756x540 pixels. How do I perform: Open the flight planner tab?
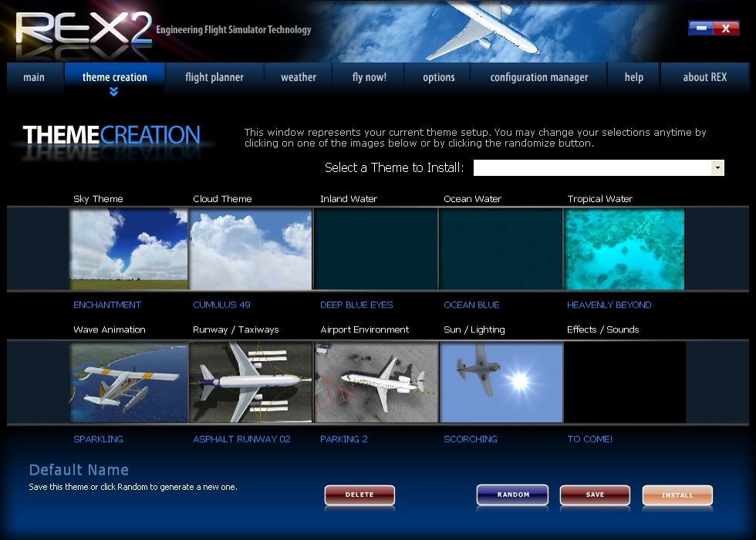214,77
